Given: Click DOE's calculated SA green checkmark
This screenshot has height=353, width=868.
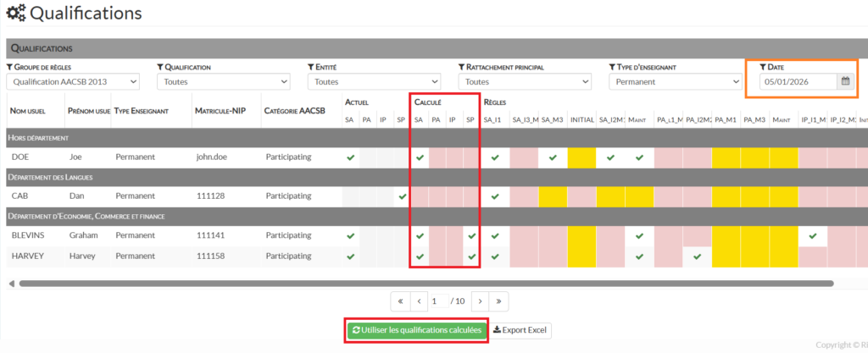Looking at the screenshot, I should click(x=420, y=157).
